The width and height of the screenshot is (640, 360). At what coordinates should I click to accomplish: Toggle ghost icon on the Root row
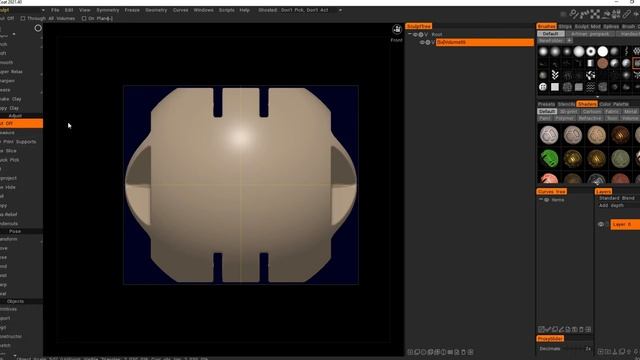[x=421, y=35]
